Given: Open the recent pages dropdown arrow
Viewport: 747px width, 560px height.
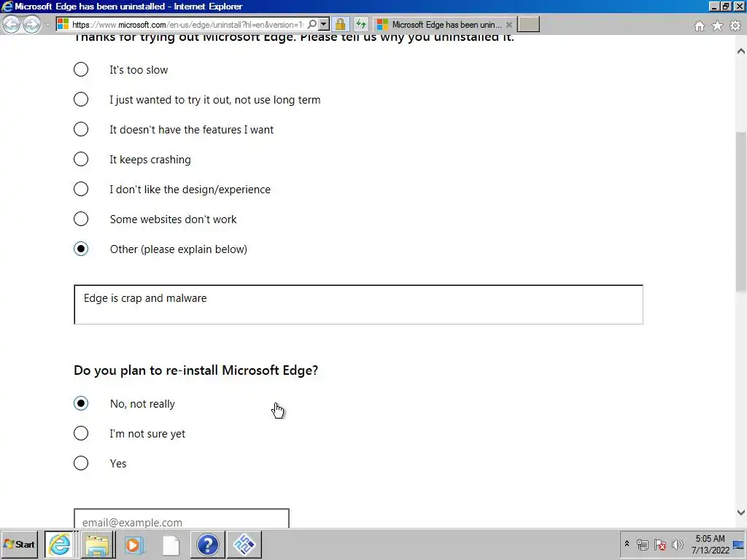Looking at the screenshot, I should 47,25.
